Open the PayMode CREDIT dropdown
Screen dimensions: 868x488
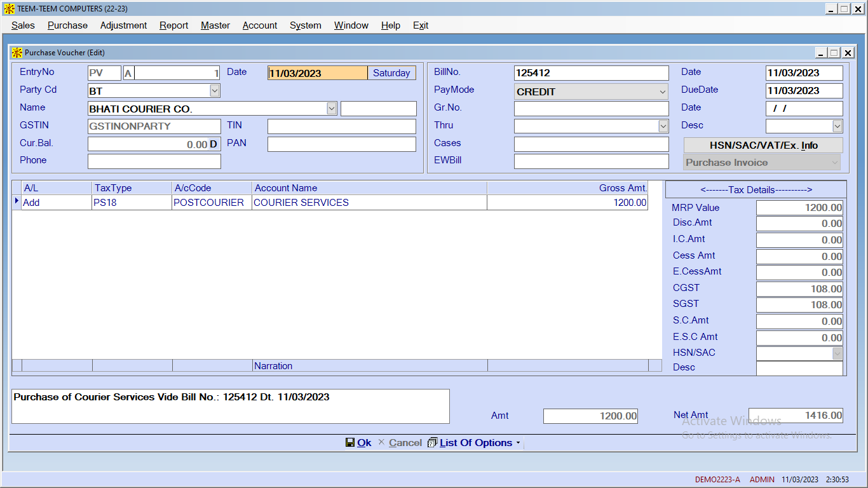[663, 91]
